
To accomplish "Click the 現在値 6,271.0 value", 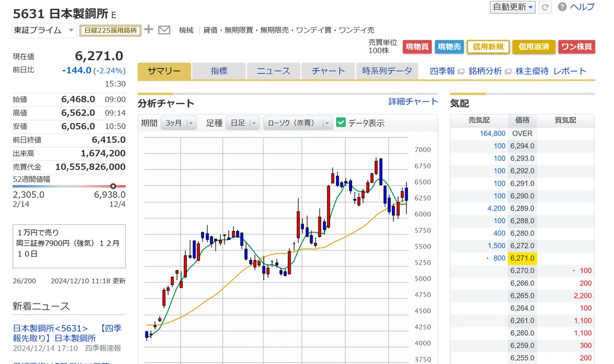I will (99, 56).
